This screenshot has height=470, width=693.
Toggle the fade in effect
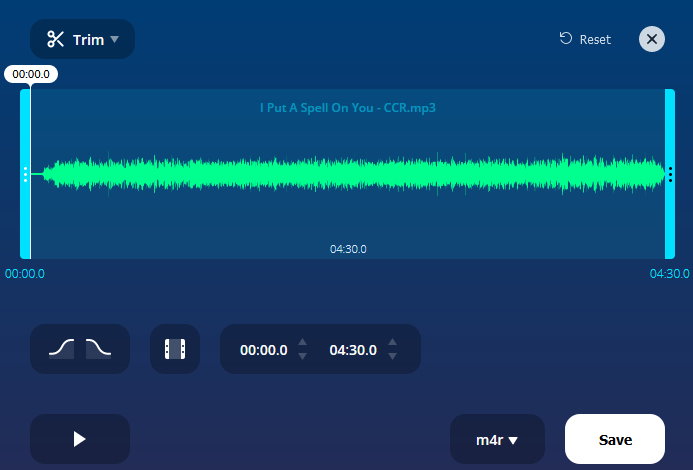[61, 349]
